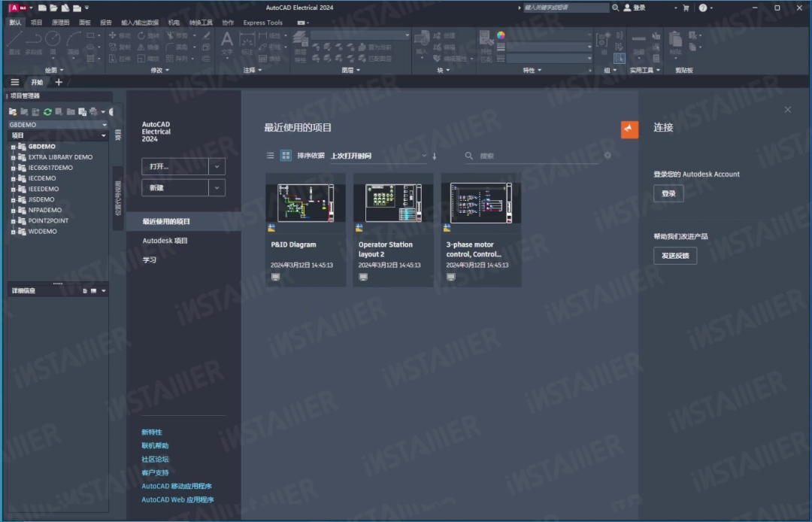Click the plus new tab button
Viewport: 812px width, 522px height.
click(59, 82)
